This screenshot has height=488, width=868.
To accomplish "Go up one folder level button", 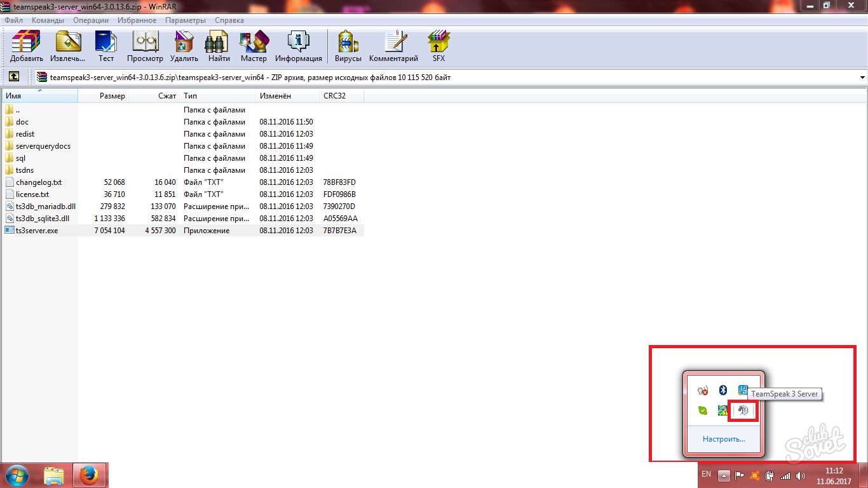I will click(x=13, y=77).
